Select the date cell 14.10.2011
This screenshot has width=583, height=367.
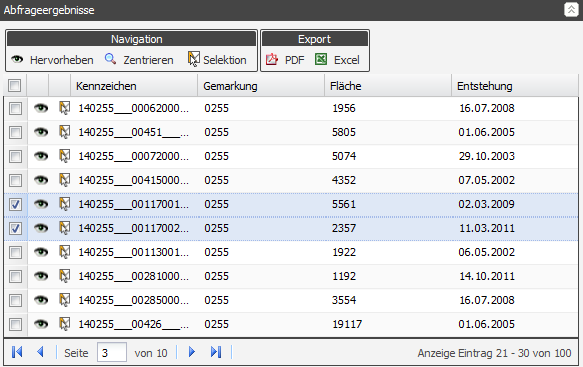[x=487, y=276]
